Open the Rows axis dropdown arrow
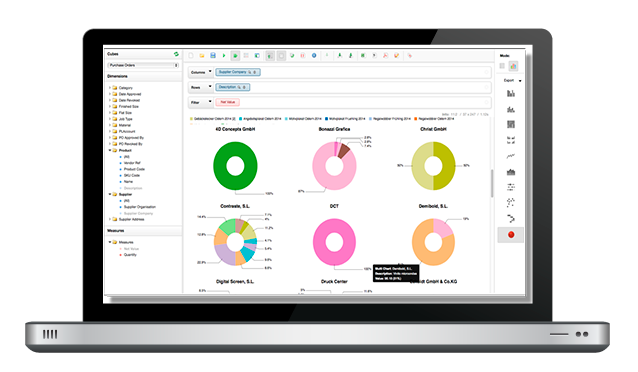The height and width of the screenshot is (372, 638). tap(210, 87)
